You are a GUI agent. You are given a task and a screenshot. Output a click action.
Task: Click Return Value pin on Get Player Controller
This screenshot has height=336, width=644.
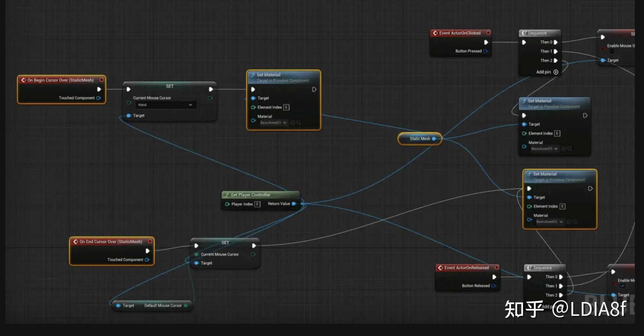294,204
